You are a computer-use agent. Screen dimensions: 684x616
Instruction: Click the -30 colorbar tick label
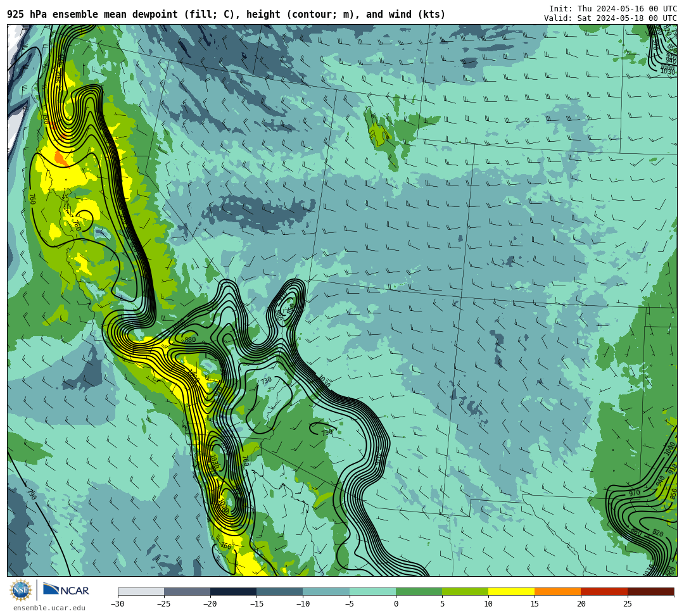click(x=118, y=604)
